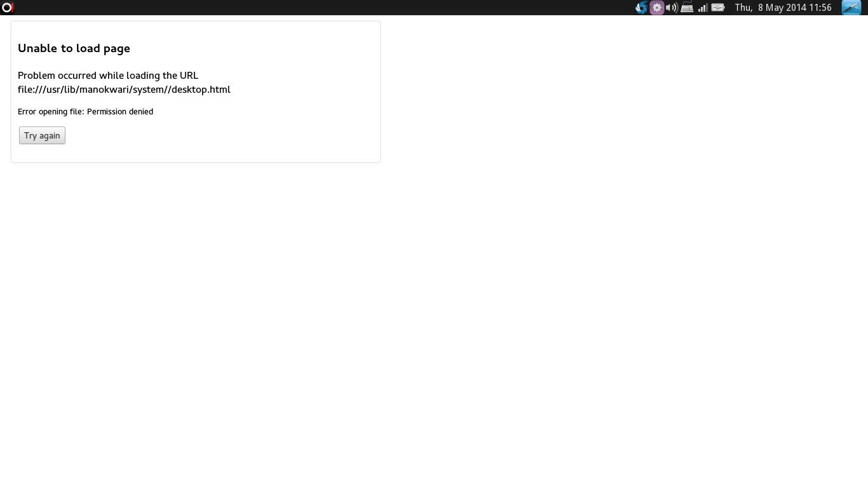Open the main menu logo icon
The height and width of the screenshot is (488, 868).
point(8,8)
